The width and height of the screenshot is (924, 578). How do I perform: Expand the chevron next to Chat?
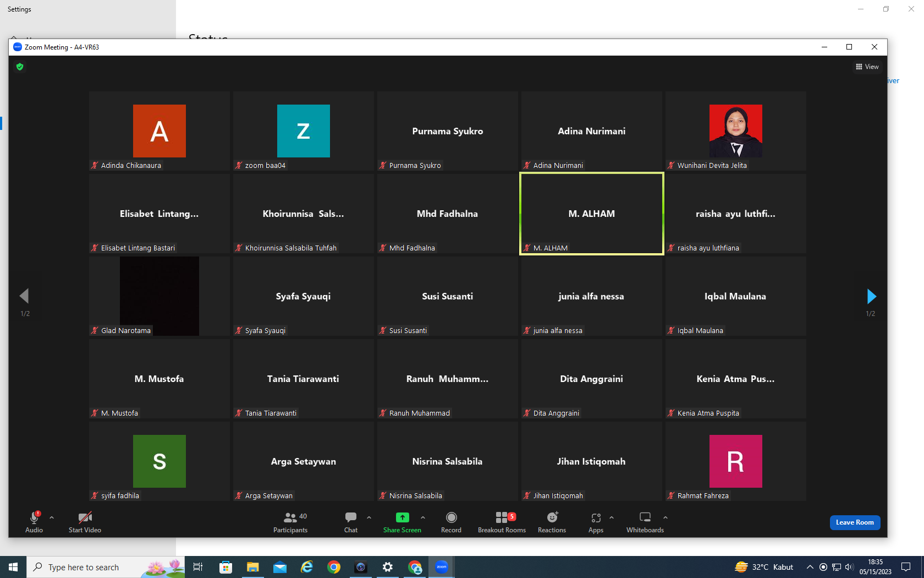(x=369, y=517)
